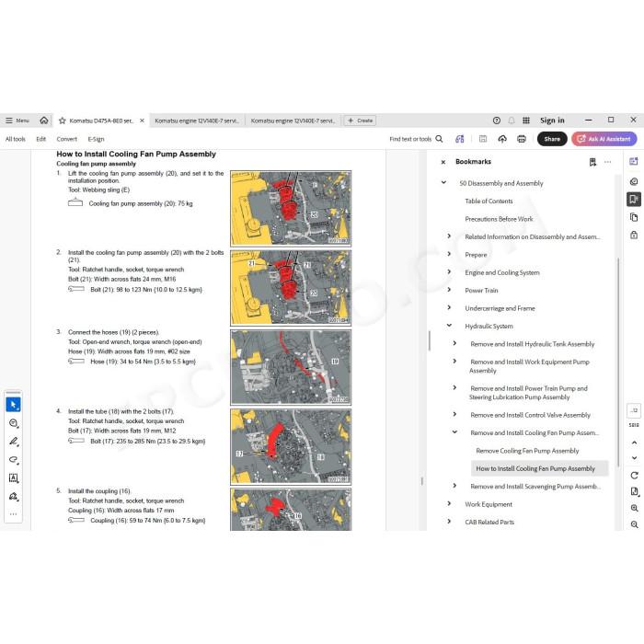
Task: Expand the Work Equipment bookmark
Action: click(449, 503)
